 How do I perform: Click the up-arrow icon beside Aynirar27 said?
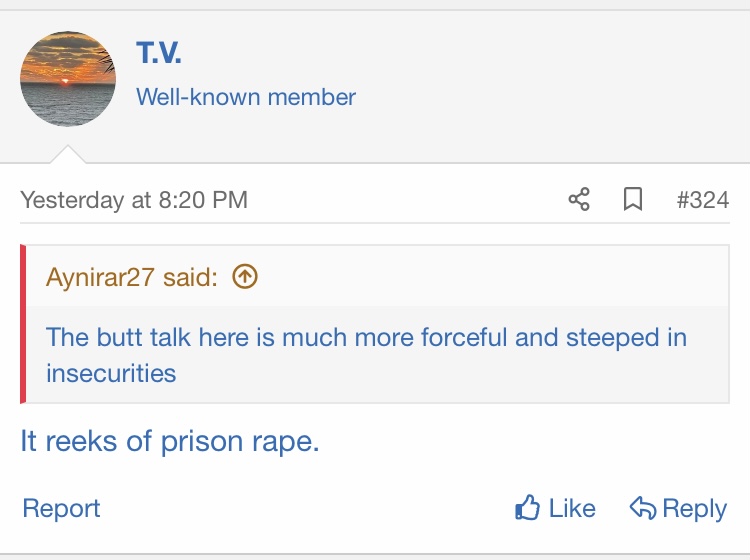(245, 277)
